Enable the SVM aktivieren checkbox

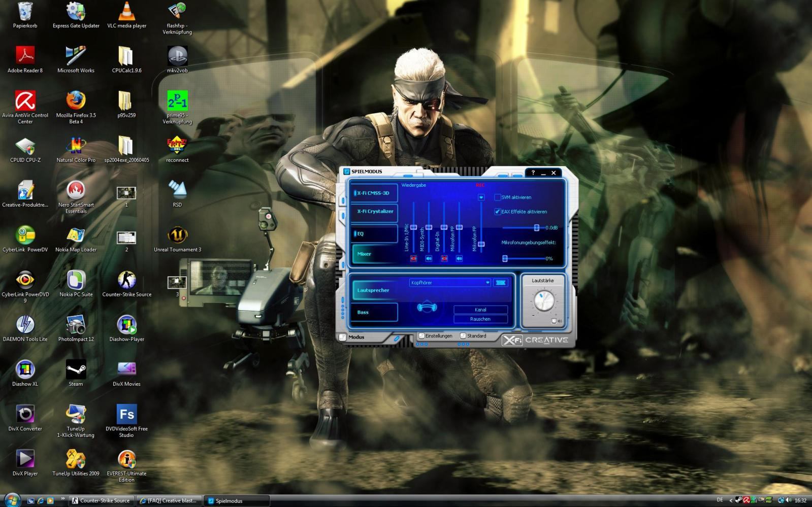click(498, 197)
